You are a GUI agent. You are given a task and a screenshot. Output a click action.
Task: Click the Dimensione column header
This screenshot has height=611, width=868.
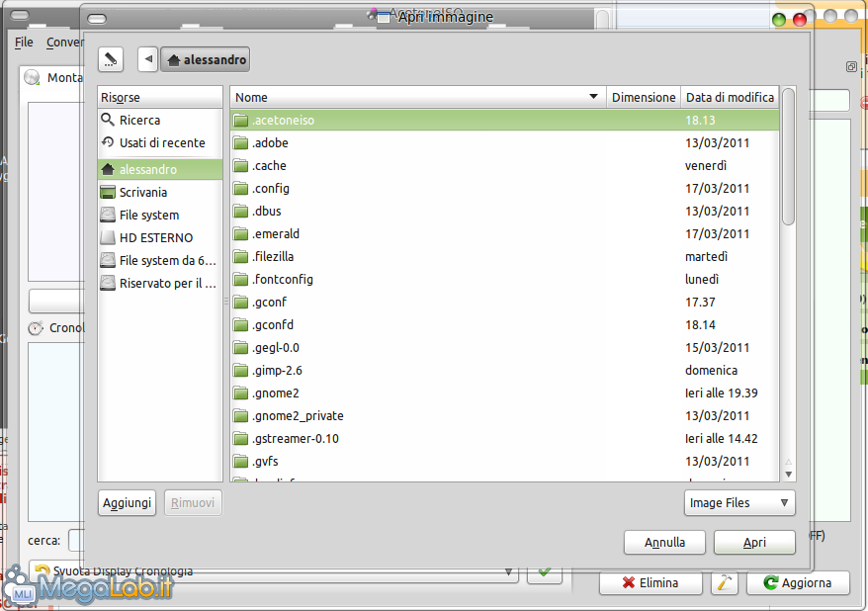[x=644, y=97]
